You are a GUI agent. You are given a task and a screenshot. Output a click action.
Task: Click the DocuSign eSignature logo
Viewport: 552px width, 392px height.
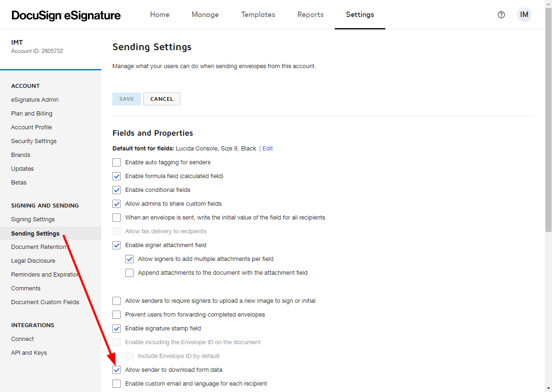66,15
